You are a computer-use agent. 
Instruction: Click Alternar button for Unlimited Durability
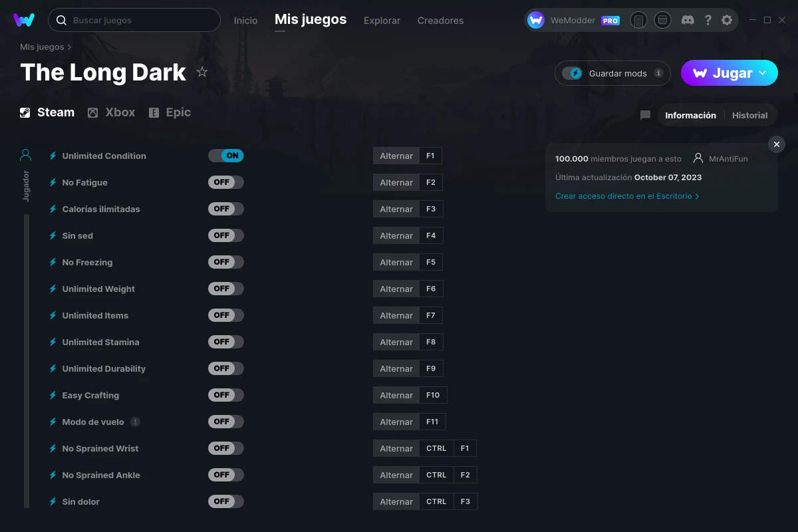pyautogui.click(x=396, y=368)
